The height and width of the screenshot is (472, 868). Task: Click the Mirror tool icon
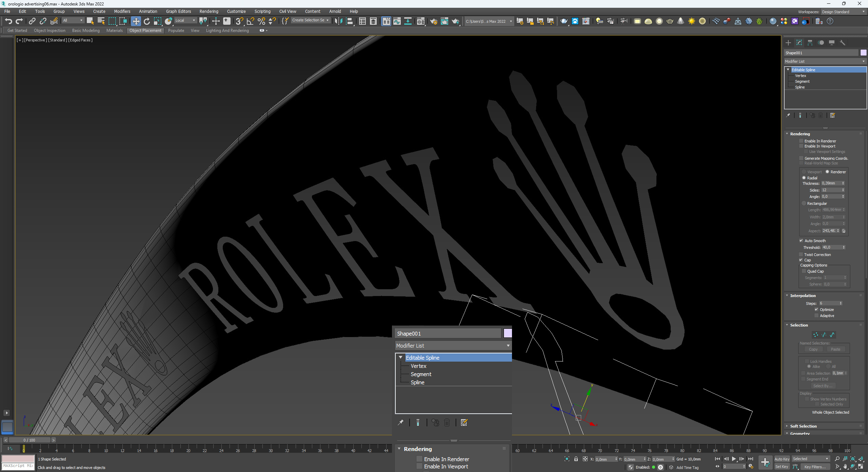338,21
